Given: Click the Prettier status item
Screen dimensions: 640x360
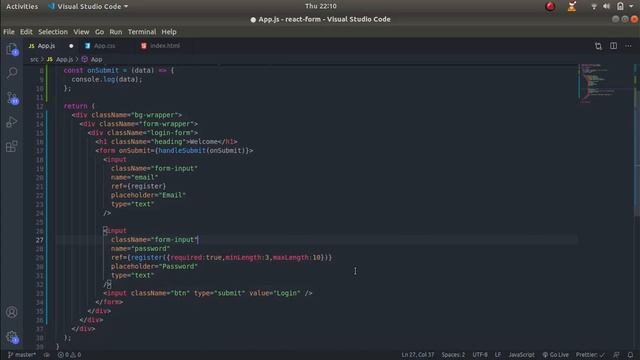Looking at the screenshot, I should (x=590, y=355).
